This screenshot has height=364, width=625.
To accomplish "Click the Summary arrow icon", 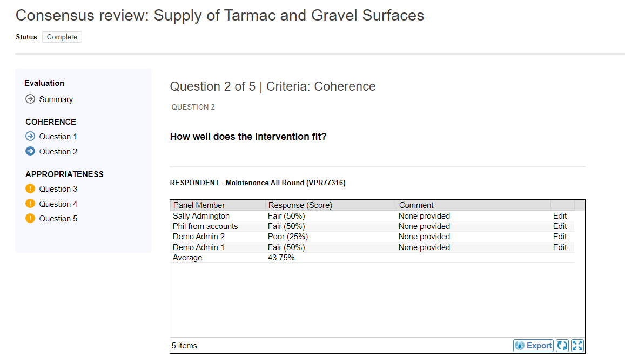I will (30, 99).
